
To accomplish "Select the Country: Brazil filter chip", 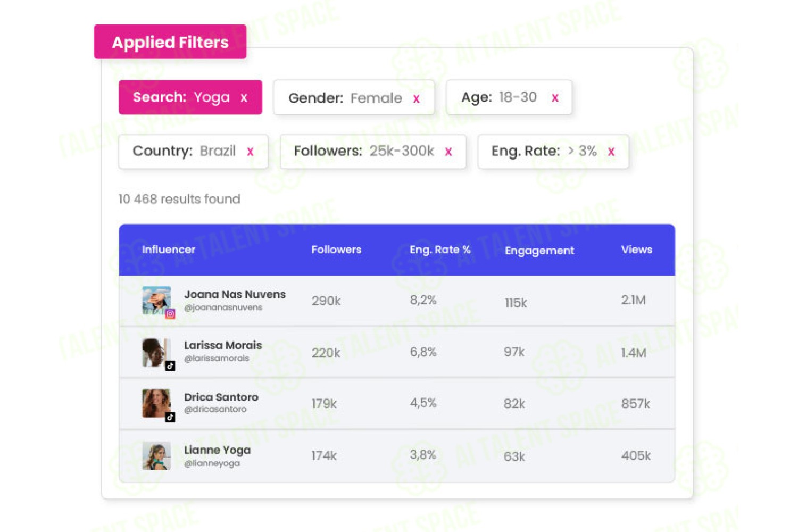I will (193, 152).
